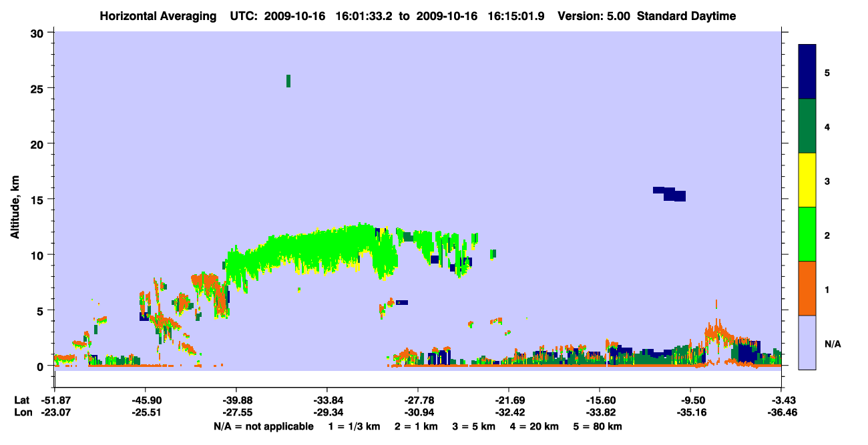The height and width of the screenshot is (445, 868).
Task: Click the longitude value -29.34
Action: [x=327, y=412]
